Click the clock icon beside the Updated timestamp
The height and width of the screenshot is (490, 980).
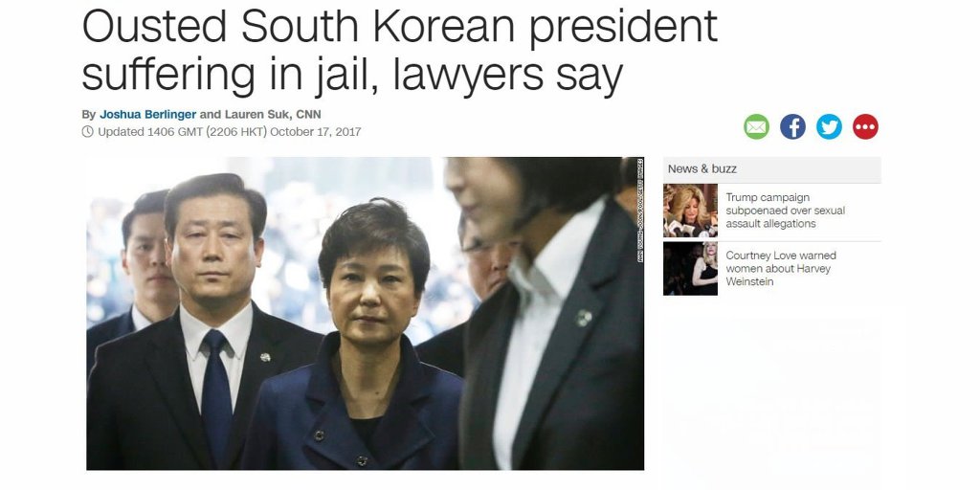87,132
